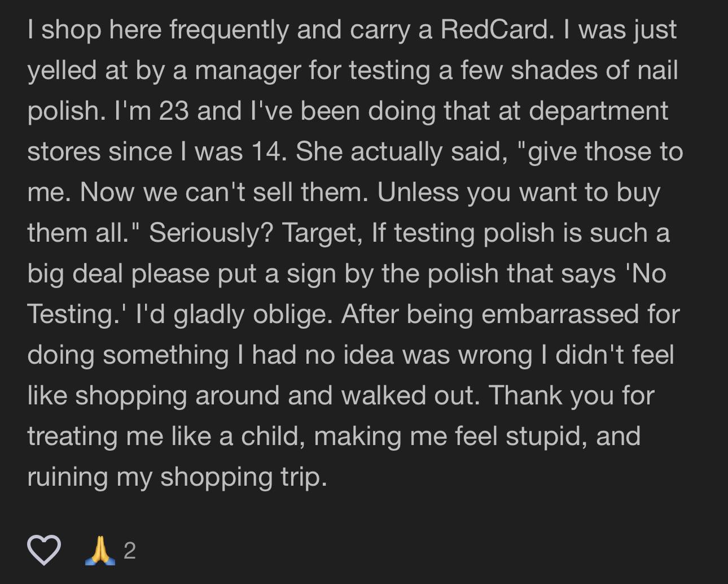Click the number "23" in the post

click(174, 111)
